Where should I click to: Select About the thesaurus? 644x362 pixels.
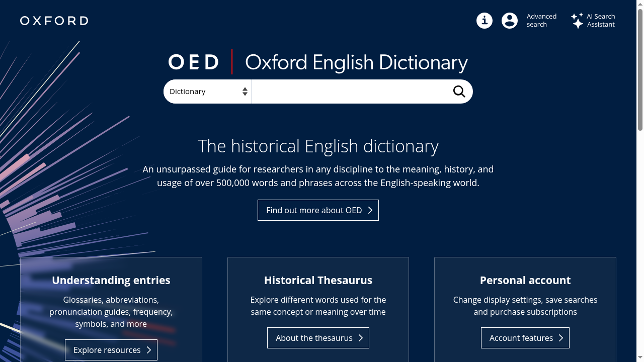click(318, 338)
